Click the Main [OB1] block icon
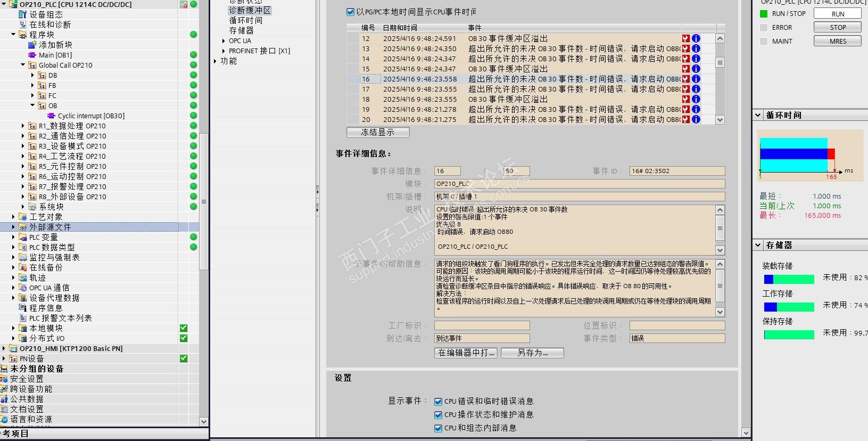 32,55
